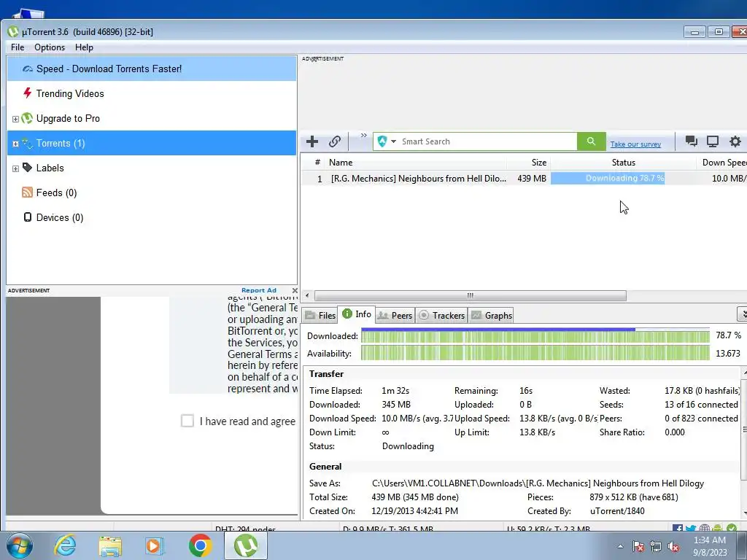Sort torrents by the Status column header
Viewport: 747px width, 560px height.
pyautogui.click(x=623, y=163)
